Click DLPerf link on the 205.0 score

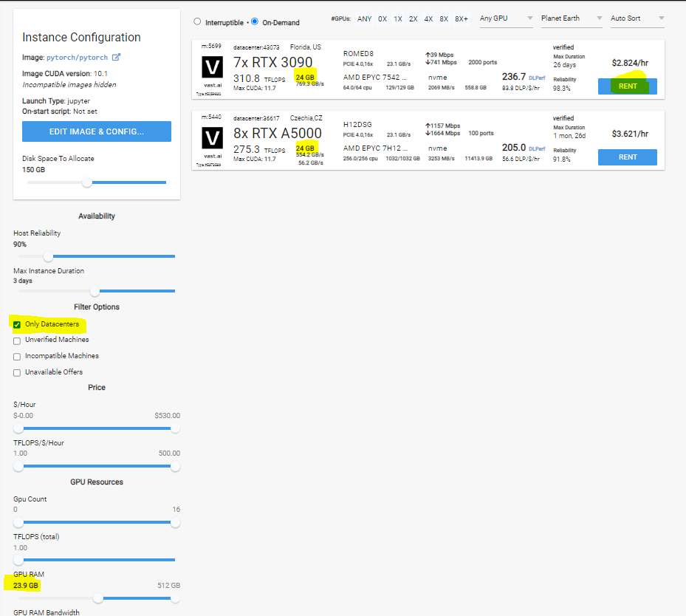537,148
